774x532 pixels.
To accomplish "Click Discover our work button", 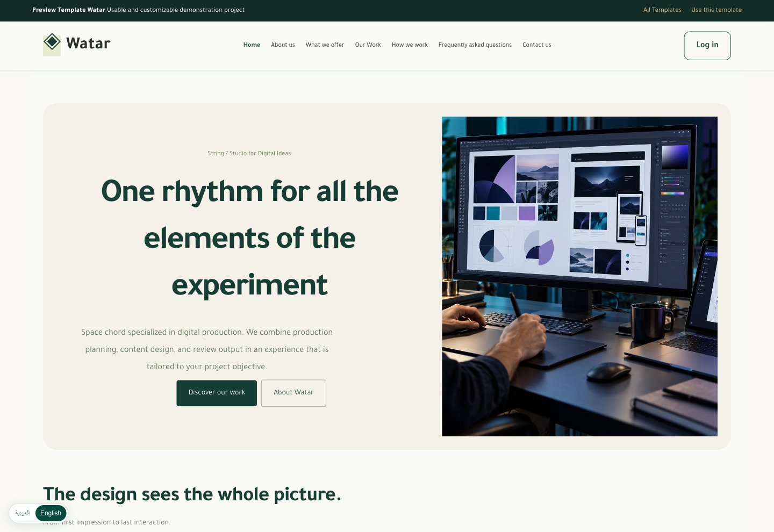I will (217, 393).
